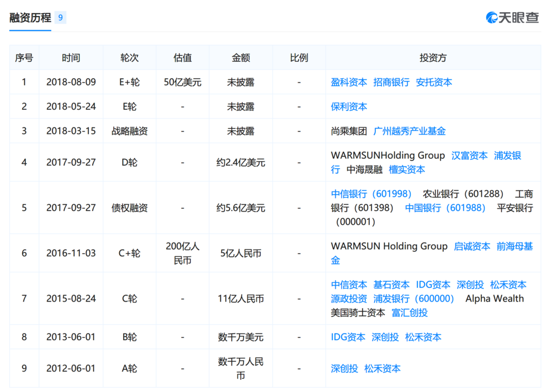Screen dimensions: 552x392
Task: Click the IDG资本 link in C round
Action: coord(433,285)
